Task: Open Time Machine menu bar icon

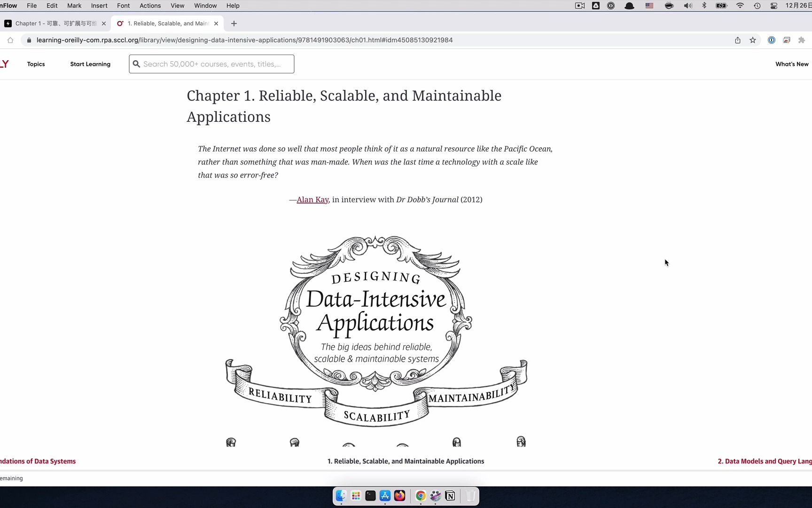Action: point(757,6)
